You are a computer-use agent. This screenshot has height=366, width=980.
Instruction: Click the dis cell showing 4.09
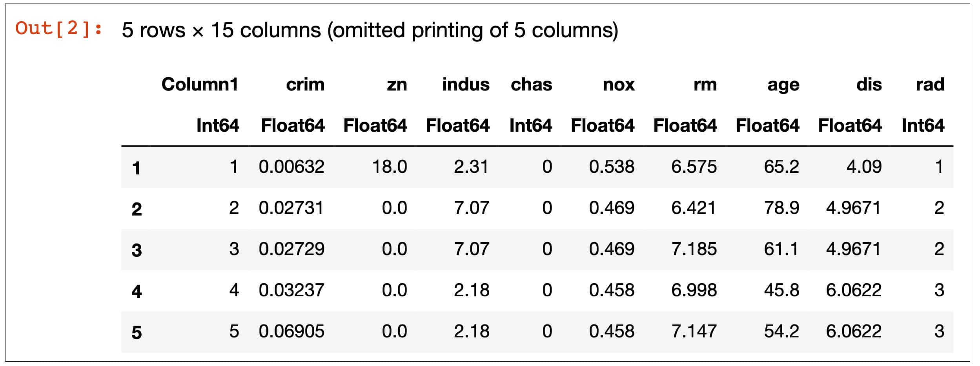(864, 167)
